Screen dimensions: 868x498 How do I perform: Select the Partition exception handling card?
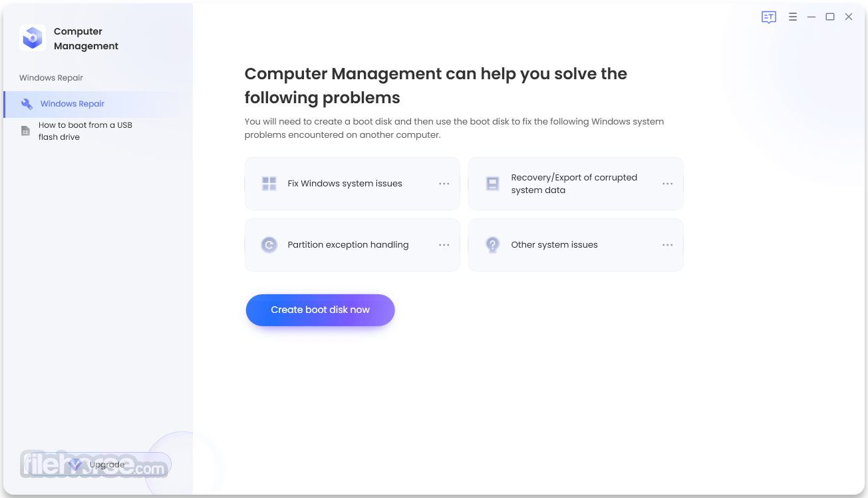click(x=352, y=245)
